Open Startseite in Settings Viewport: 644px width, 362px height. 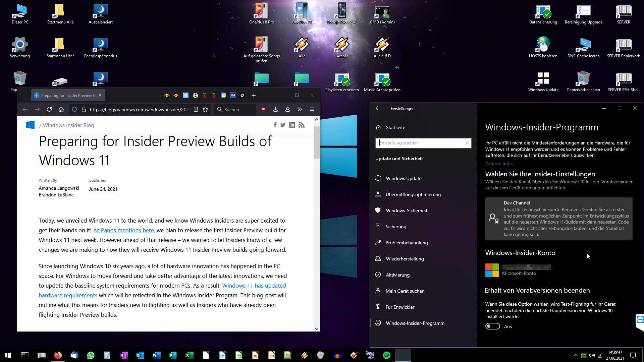[423, 127]
